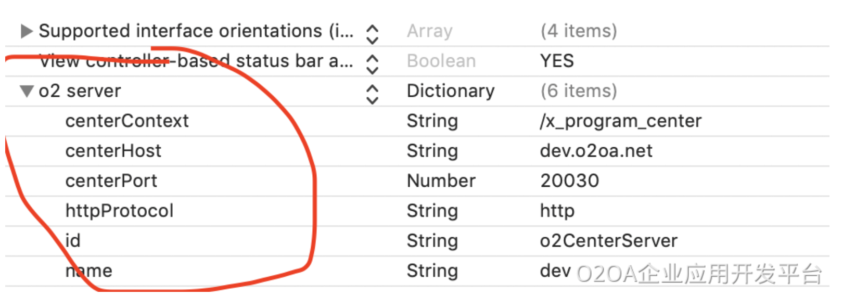Select the centerHost key
Screen dimensions: 868x308
[x=113, y=151]
